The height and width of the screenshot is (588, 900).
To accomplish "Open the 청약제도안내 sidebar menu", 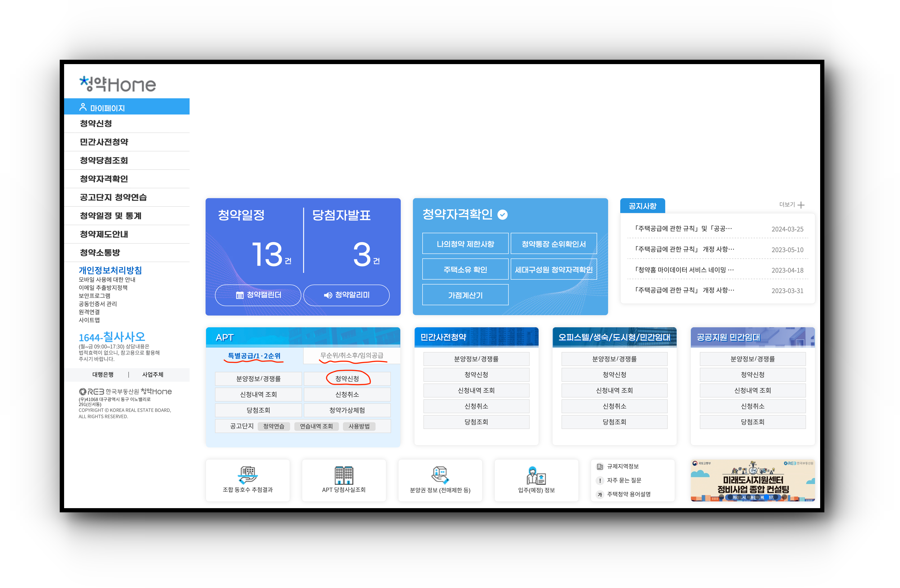I will pos(127,234).
